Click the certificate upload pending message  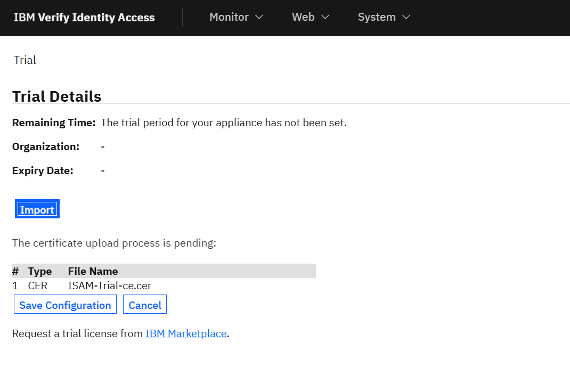(x=114, y=243)
